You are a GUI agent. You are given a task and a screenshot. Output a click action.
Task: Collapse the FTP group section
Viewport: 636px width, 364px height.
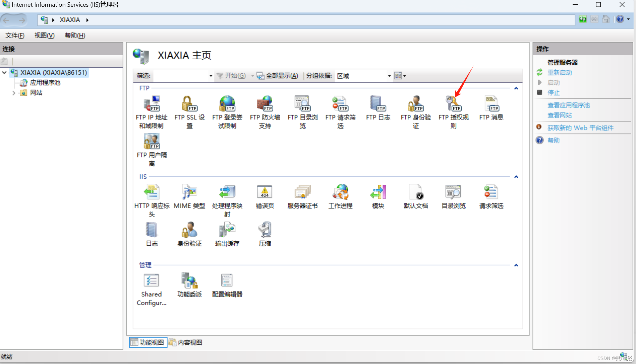click(x=516, y=88)
